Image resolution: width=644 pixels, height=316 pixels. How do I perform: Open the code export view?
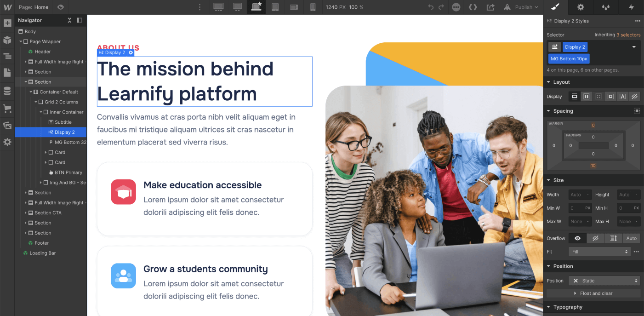[x=473, y=7]
